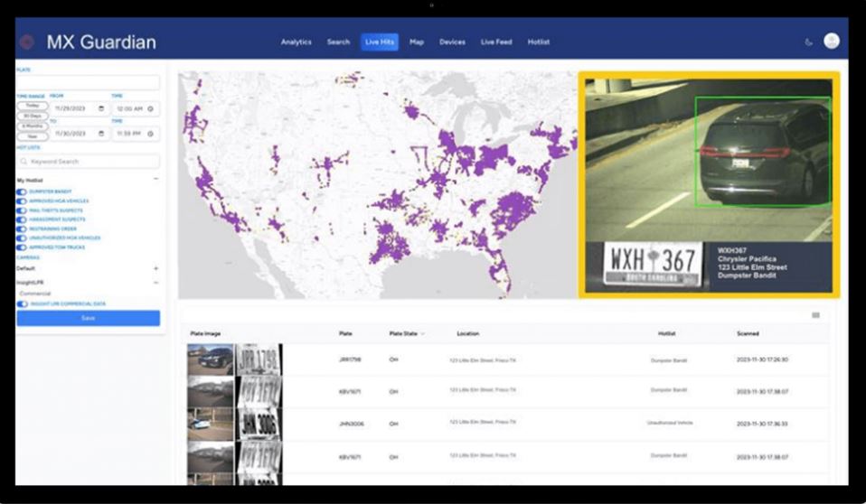Open the JRR1798 plate image thumbnail

(211, 359)
